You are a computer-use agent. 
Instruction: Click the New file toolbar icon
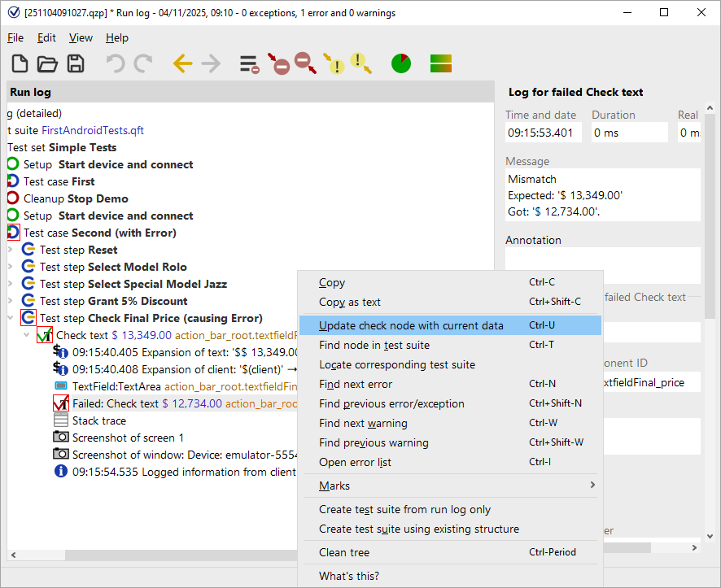[x=20, y=64]
